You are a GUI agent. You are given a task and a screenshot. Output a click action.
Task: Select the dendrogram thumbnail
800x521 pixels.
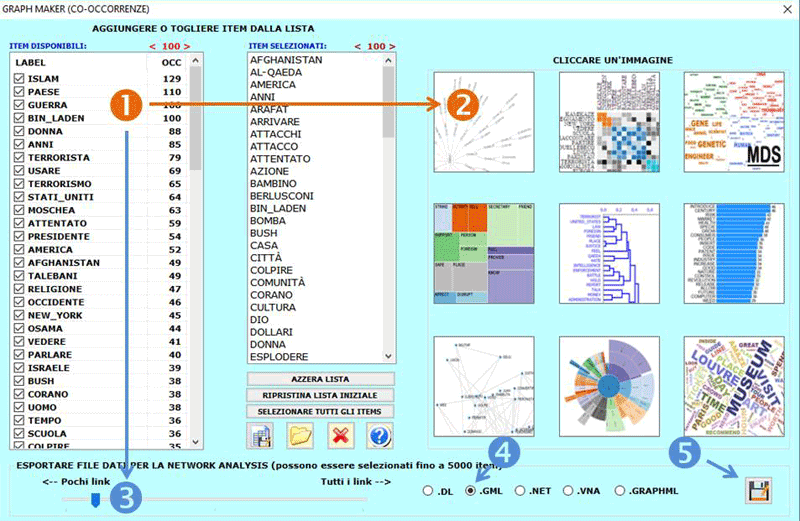(x=609, y=254)
